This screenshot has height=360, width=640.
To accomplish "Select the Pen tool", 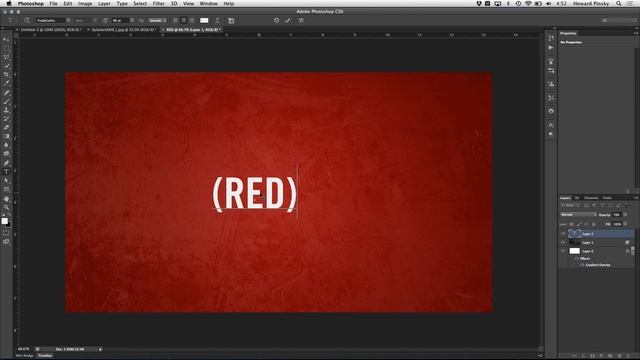I will 6,163.
